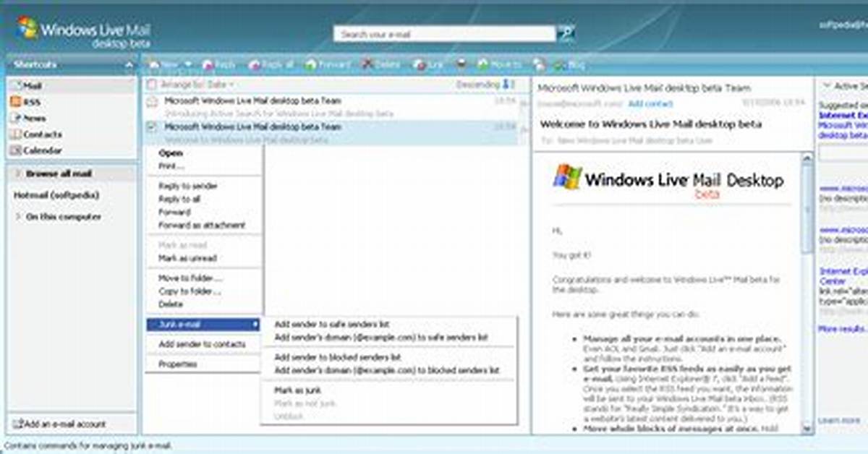Choose Add sender's domain to safe senders list
Screen dimensions: 868x454
[381, 338]
